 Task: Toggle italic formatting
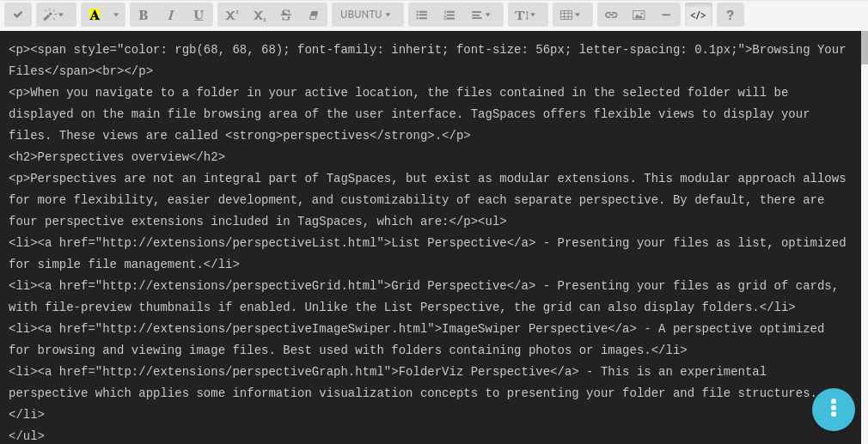pyautogui.click(x=171, y=15)
